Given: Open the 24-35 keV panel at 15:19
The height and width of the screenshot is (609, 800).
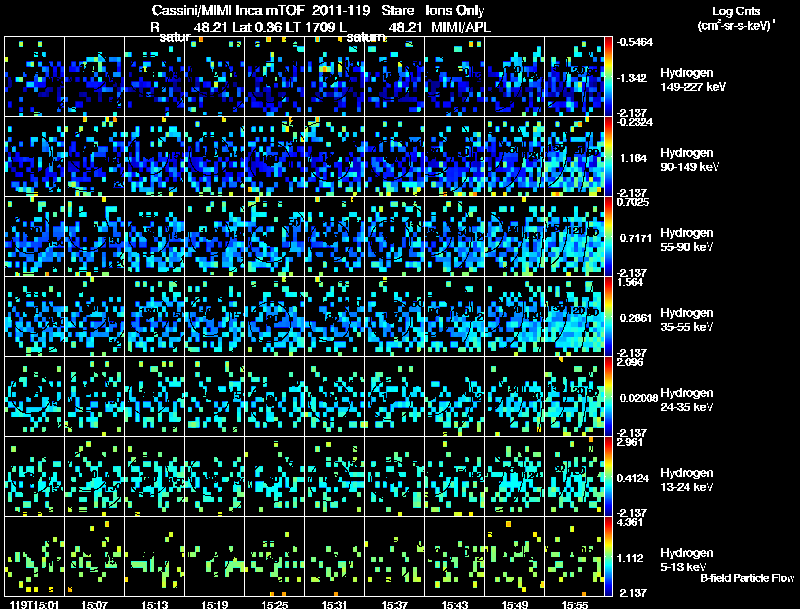Looking at the screenshot, I should [x=214, y=396].
